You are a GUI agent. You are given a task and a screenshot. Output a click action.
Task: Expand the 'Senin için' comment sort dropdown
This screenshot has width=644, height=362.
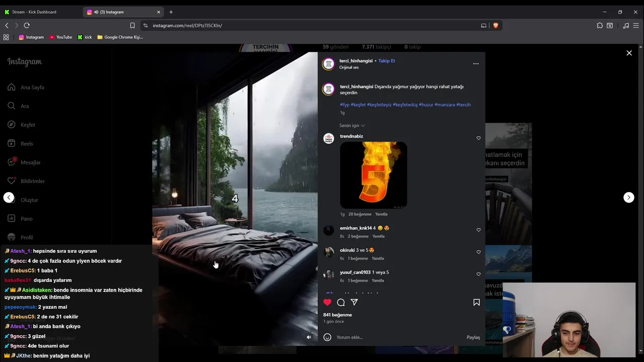[352, 126]
